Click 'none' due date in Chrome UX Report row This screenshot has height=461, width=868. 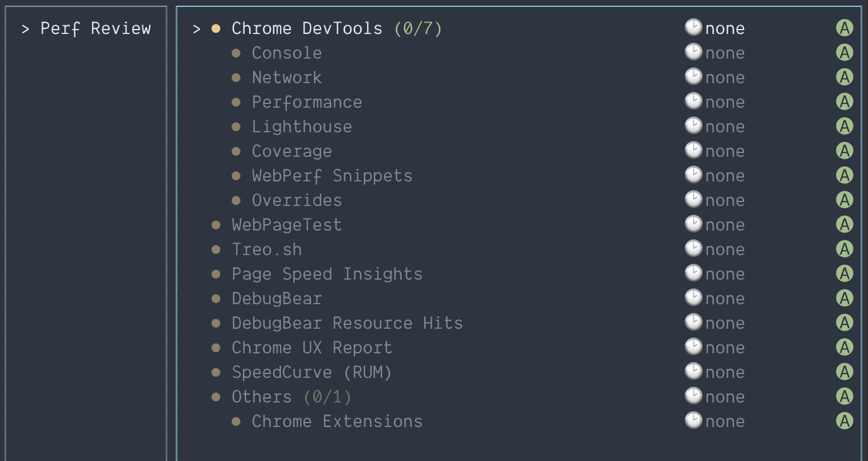pyautogui.click(x=725, y=348)
